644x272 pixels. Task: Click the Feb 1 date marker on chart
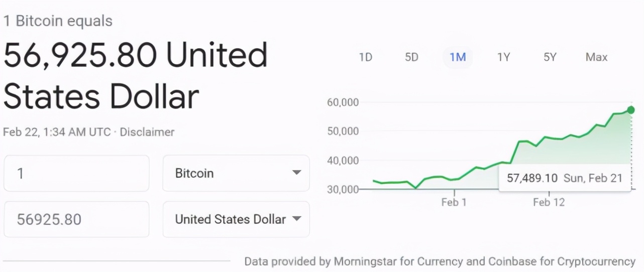pyautogui.click(x=454, y=202)
